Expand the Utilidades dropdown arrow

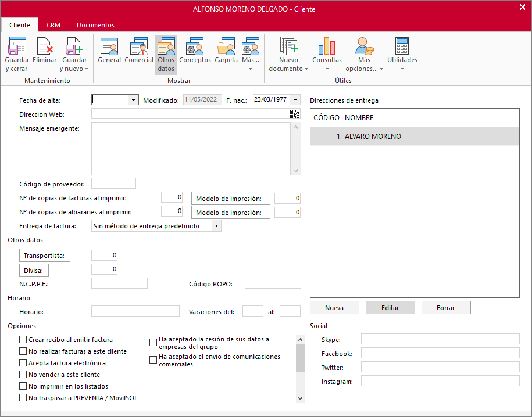[402, 69]
